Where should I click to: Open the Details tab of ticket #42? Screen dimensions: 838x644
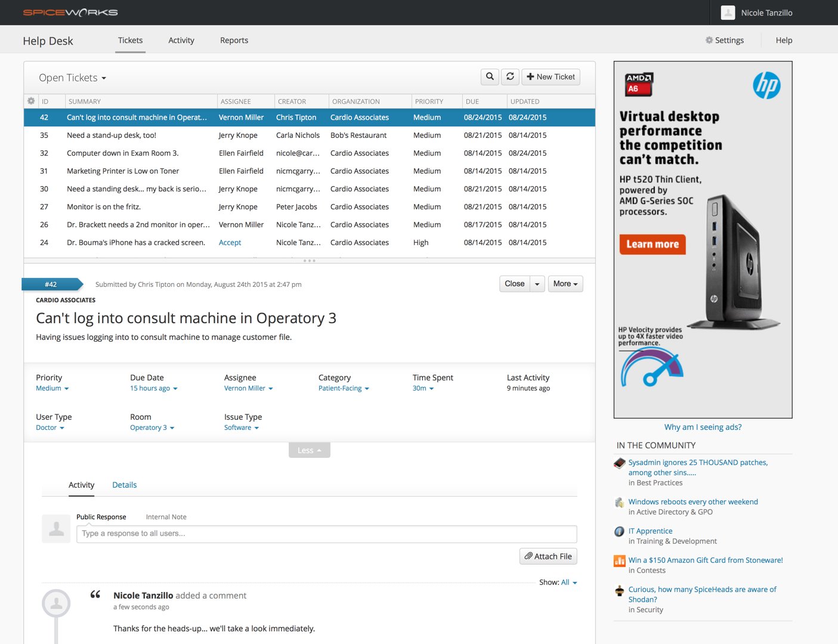pos(124,485)
